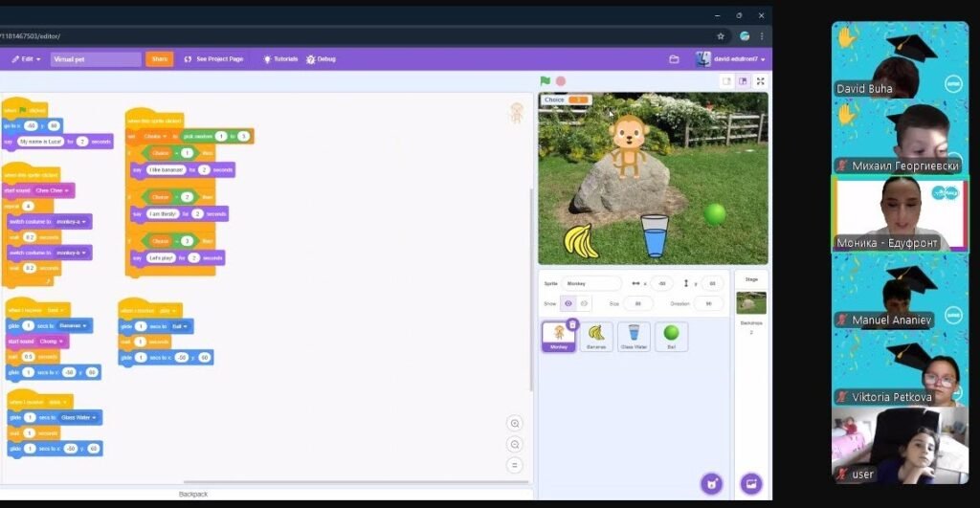The image size is (980, 508).
Task: Click the Tutorials lightbulb icon
Action: coord(268,59)
